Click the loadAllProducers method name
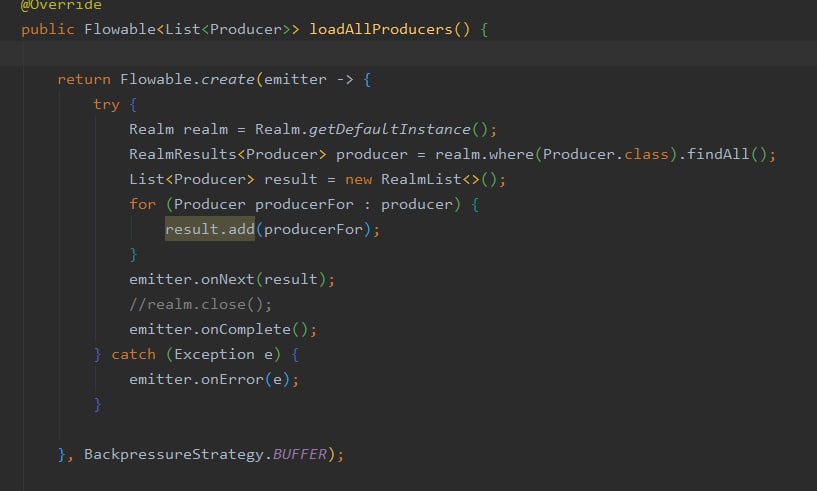This screenshot has width=817, height=491. [x=381, y=29]
